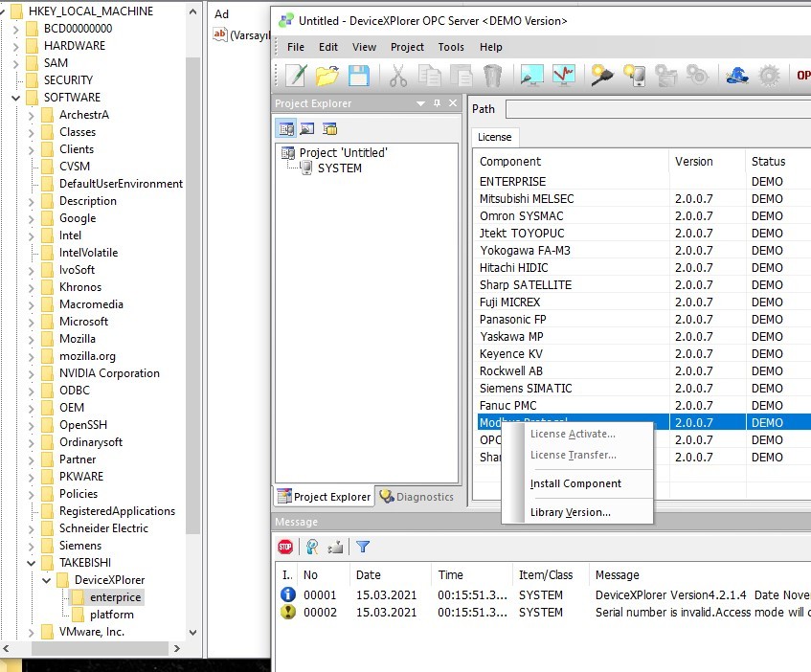
Task: Click the red STOP icon in Message panel
Action: click(285, 547)
